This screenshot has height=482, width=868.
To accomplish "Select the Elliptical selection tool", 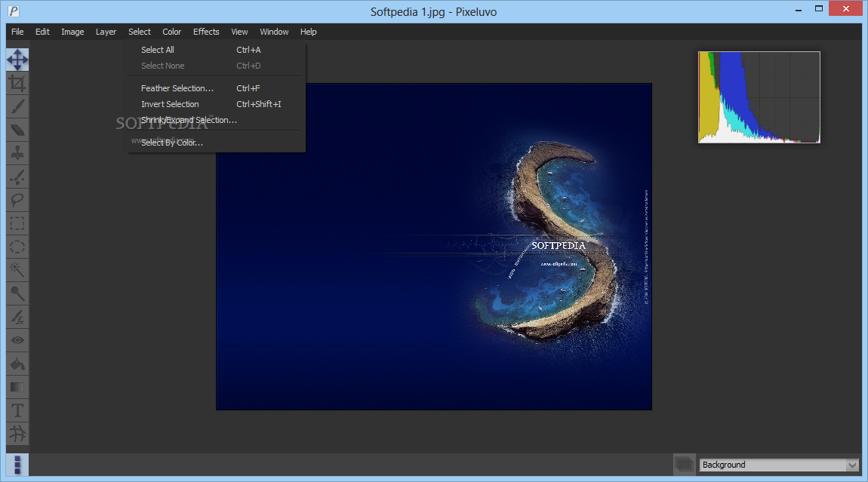I will [17, 247].
